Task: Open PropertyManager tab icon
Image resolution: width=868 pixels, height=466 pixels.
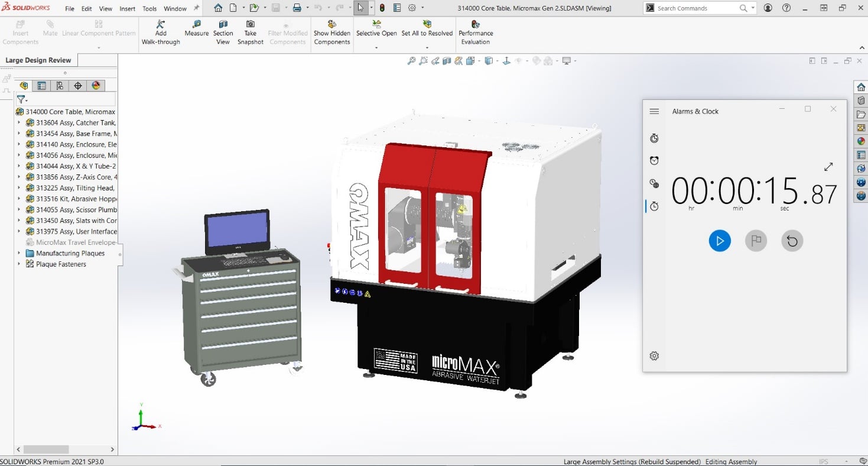Action: coord(41,86)
